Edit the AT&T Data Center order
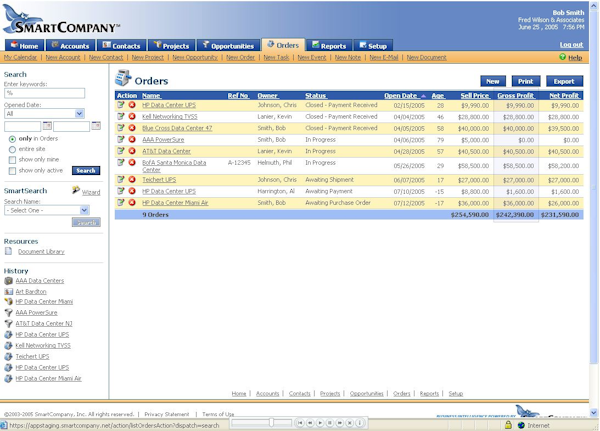 tap(121, 150)
